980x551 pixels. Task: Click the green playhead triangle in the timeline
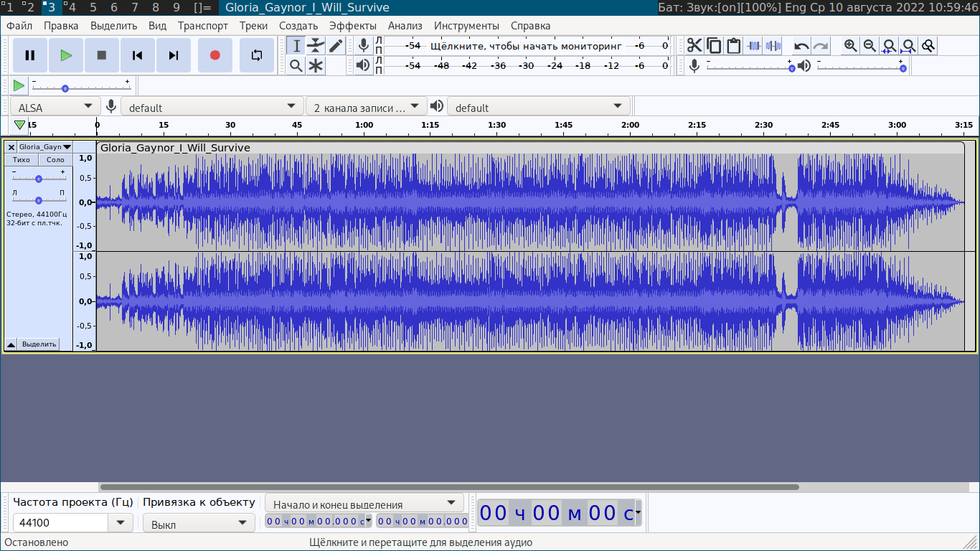pyautogui.click(x=19, y=126)
